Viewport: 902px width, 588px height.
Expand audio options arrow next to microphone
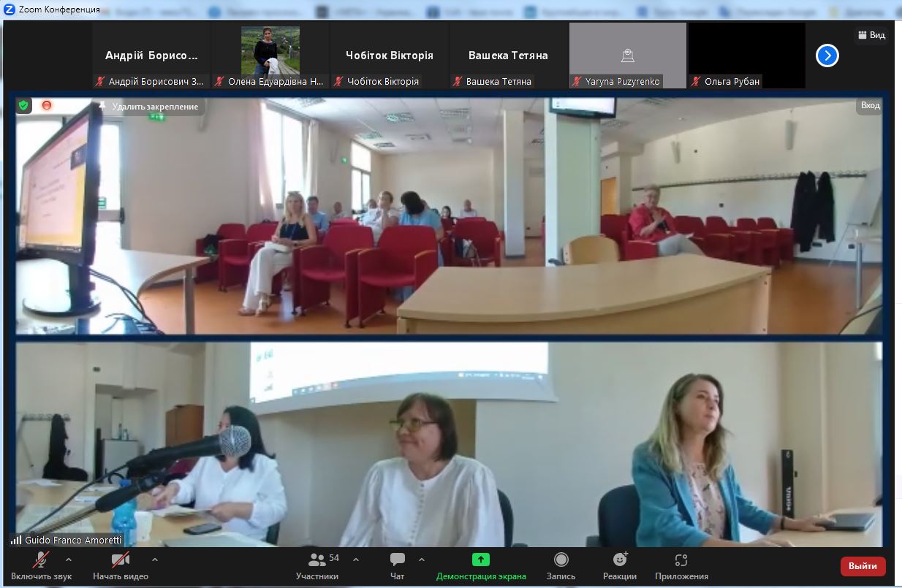69,560
